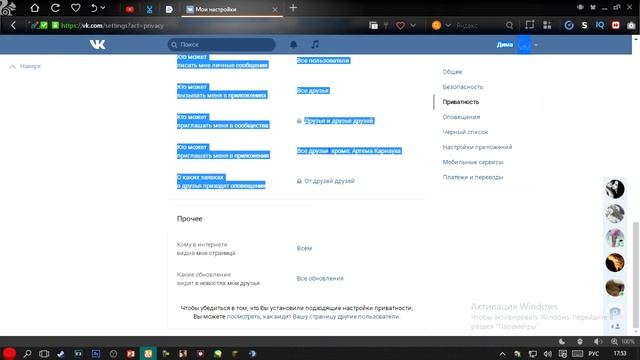Viewport: 640px width, 360px height.
Task: Click 'Наверх' to go to top
Action: click(x=25, y=66)
